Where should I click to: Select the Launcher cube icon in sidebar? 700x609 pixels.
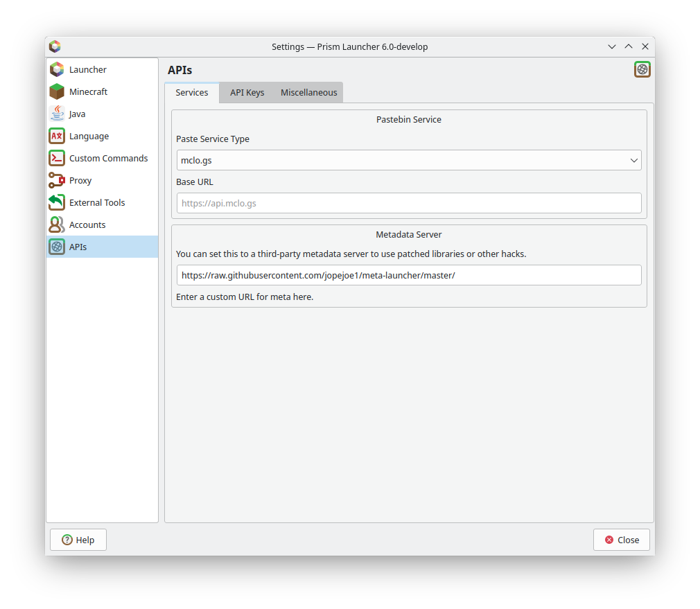point(56,69)
